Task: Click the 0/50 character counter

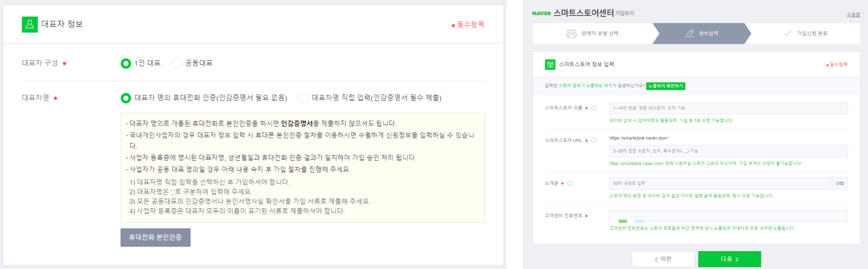Action: [840, 183]
